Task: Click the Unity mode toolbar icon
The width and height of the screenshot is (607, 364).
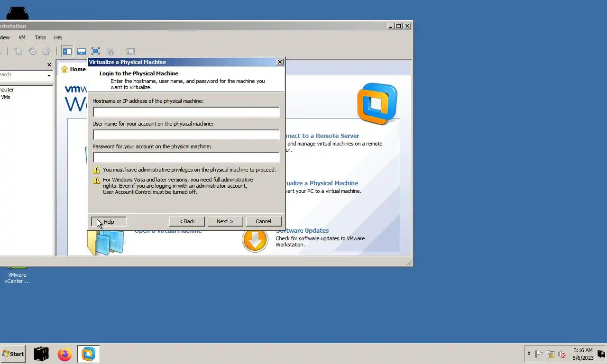Action: [110, 51]
